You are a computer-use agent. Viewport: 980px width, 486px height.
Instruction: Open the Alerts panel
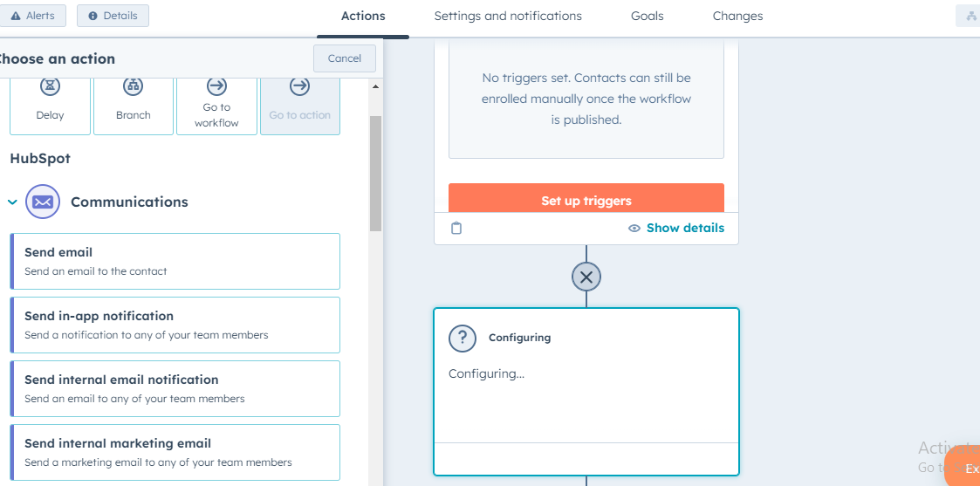click(x=32, y=16)
